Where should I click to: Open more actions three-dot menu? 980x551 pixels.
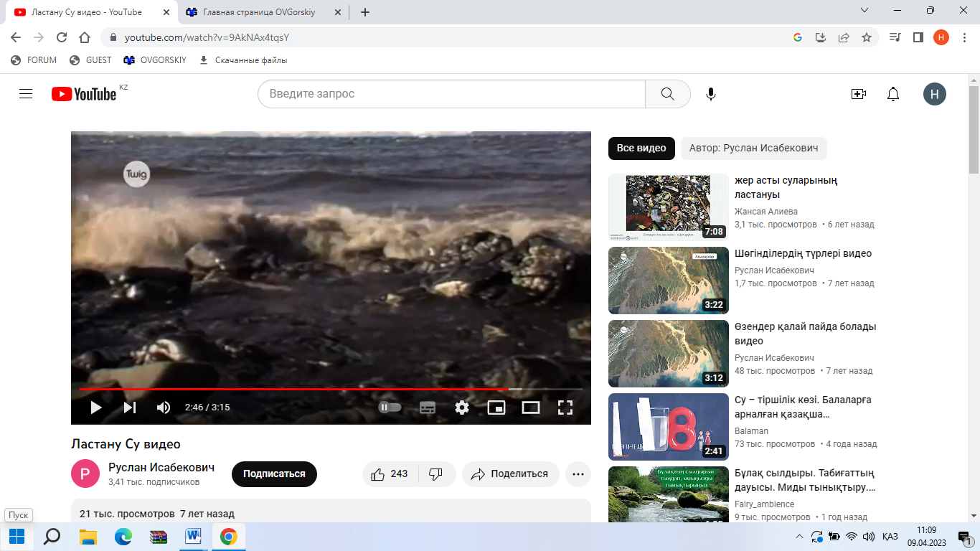[x=578, y=474]
